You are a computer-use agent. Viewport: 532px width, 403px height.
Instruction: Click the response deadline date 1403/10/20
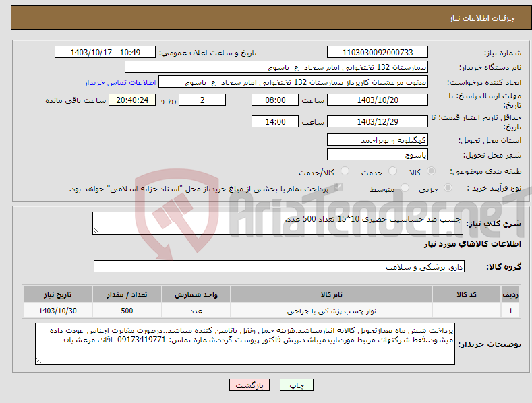click(378, 100)
